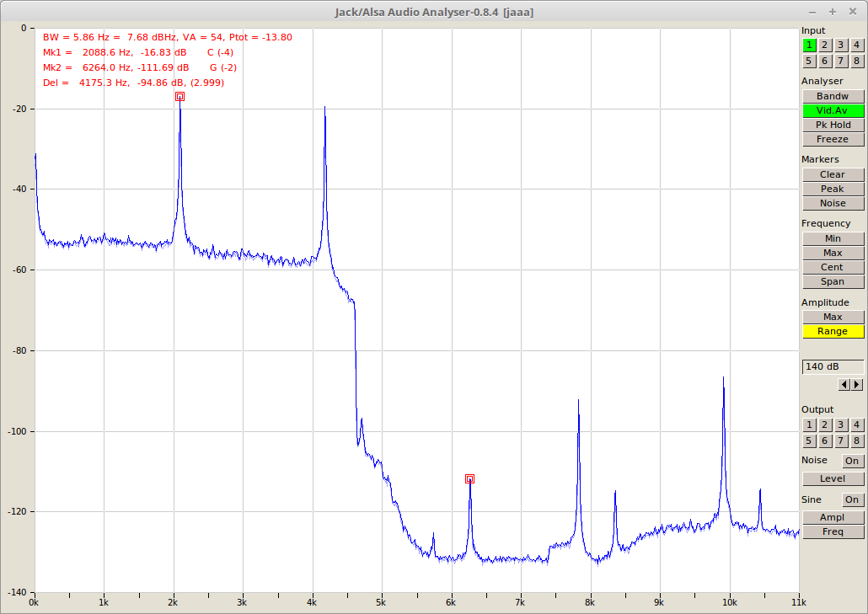
Task: Select Output channel 8
Action: (857, 440)
